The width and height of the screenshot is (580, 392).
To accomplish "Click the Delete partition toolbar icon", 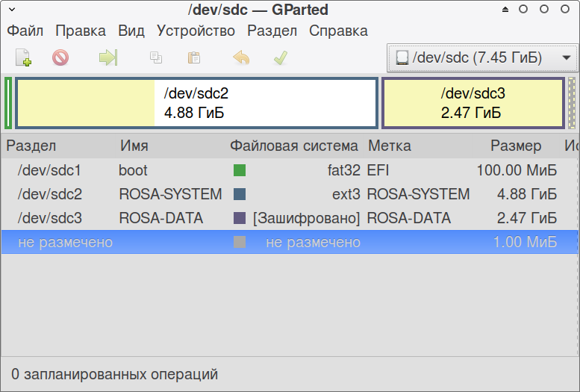I will point(60,57).
